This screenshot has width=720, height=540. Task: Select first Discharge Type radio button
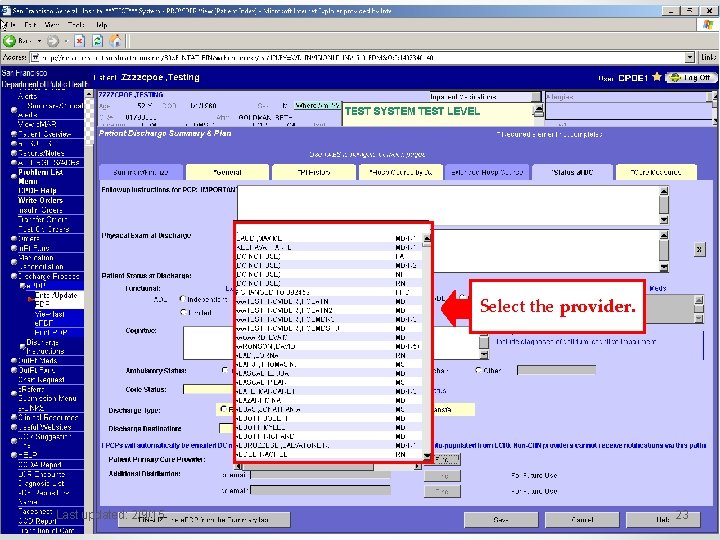coord(224,409)
